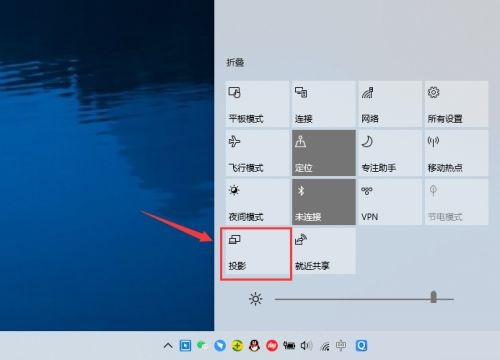Click the brightness slider track
Viewport: 500px width, 360px height.
pos(364,299)
